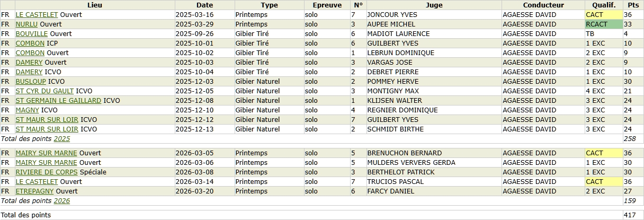Click the Conducteur column header

pos(543,5)
